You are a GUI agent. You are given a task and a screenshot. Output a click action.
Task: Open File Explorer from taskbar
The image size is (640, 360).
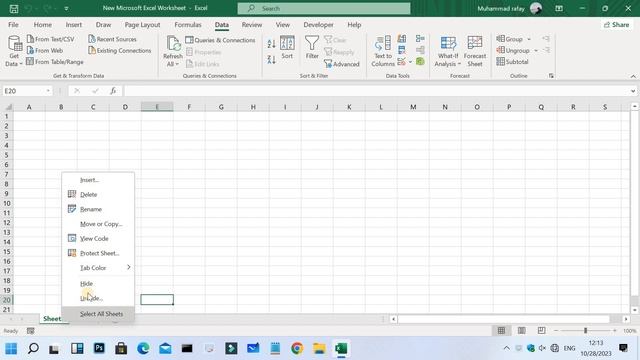click(319, 348)
